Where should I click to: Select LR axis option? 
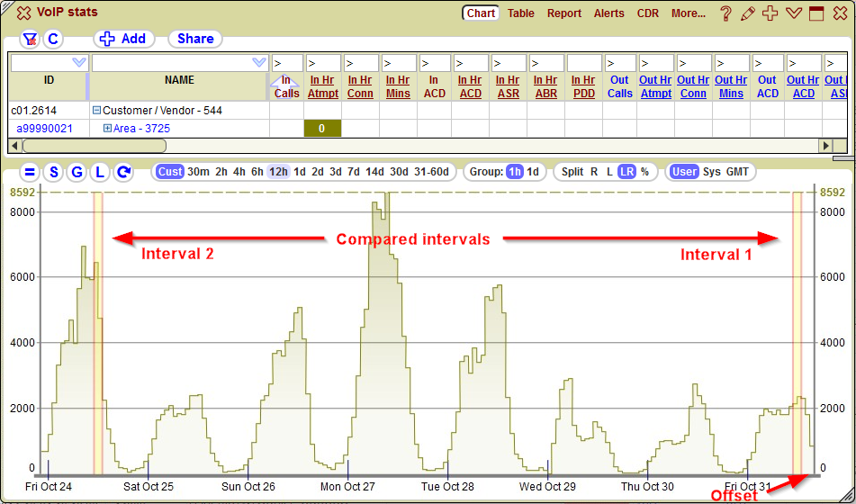[626, 172]
